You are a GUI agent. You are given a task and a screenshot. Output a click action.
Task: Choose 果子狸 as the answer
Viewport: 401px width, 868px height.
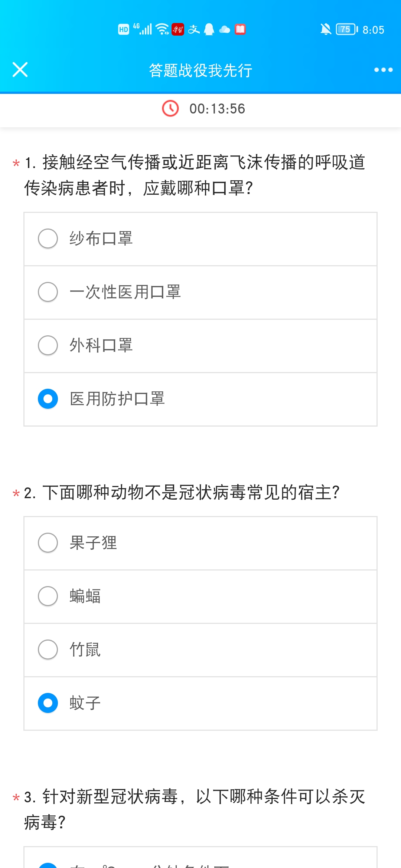click(48, 543)
